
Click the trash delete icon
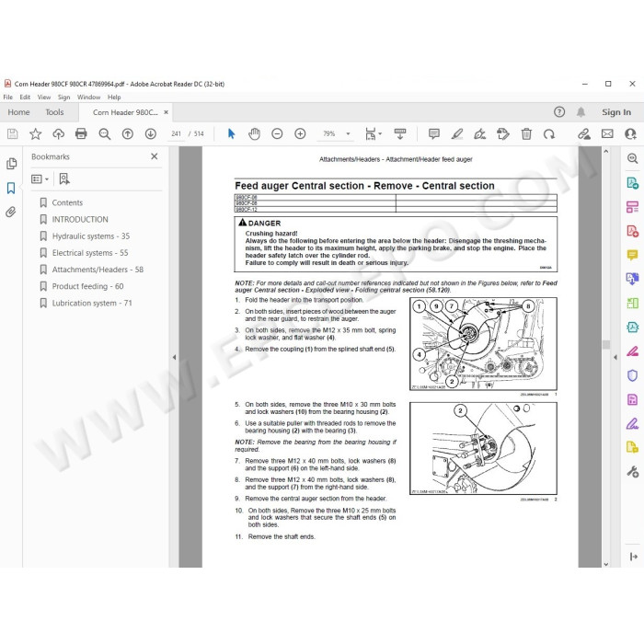point(526,133)
